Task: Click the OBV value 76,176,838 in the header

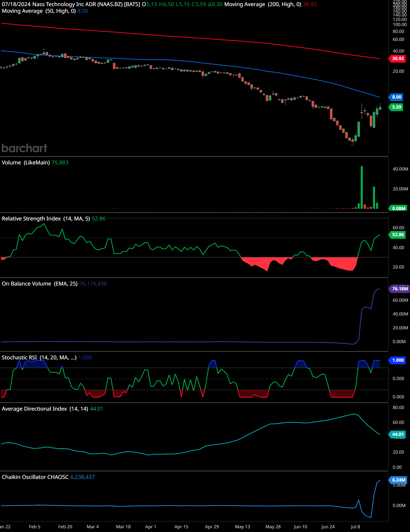Action: (93, 284)
